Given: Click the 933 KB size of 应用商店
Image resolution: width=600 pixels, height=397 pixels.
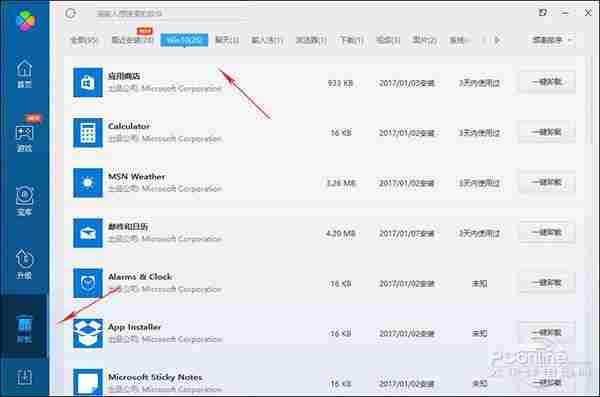Looking at the screenshot, I should [340, 83].
